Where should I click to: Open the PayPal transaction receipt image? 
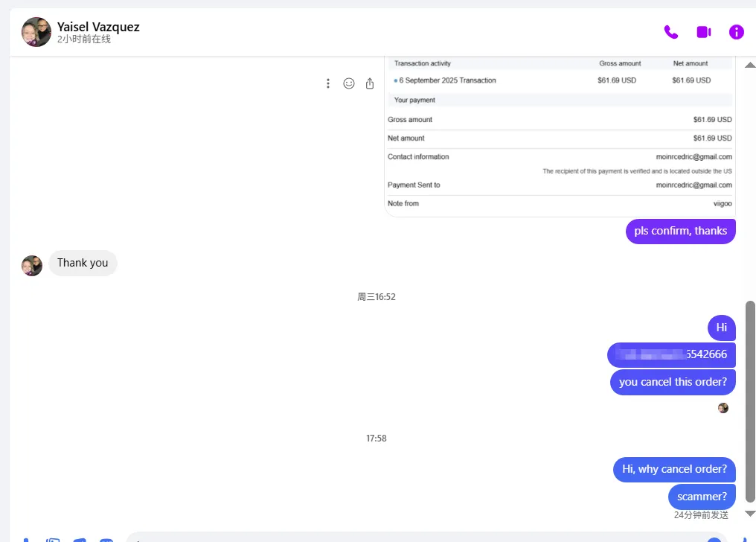(560, 136)
